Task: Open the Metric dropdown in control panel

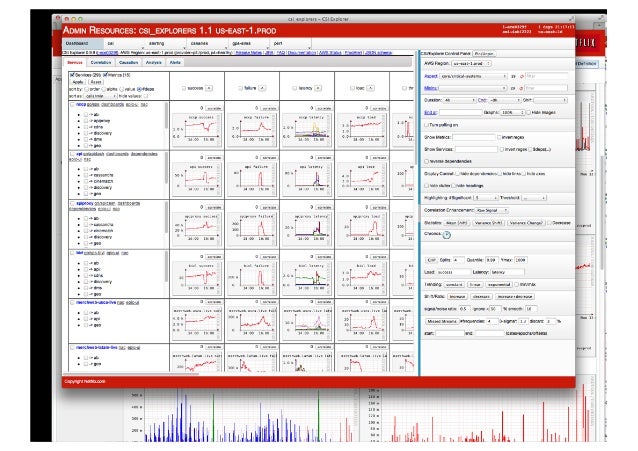Action: 473,88
